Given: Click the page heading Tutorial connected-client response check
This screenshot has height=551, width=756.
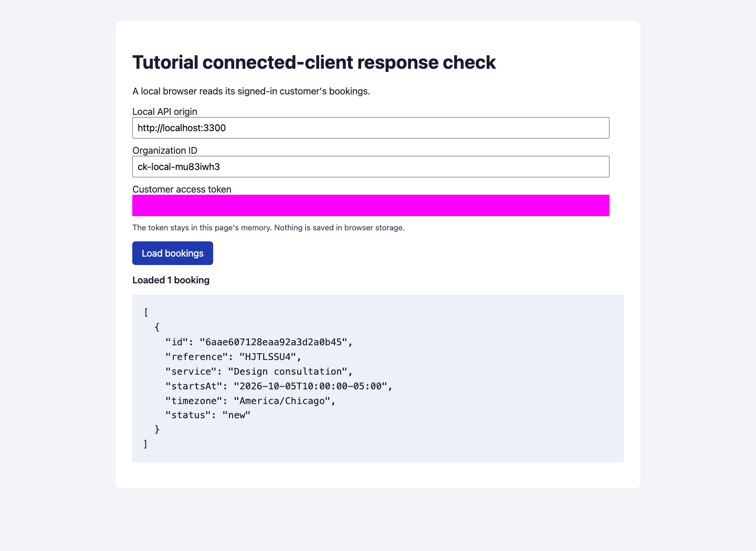Looking at the screenshot, I should (x=314, y=62).
